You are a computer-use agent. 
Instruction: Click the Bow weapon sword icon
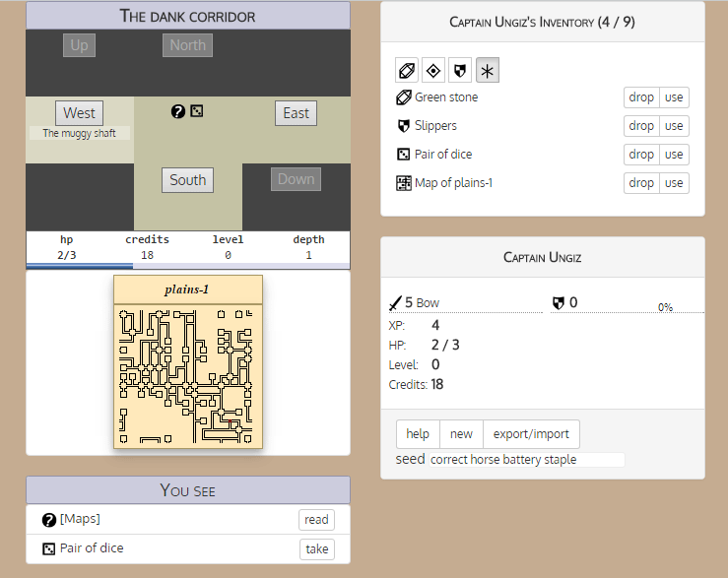395,303
